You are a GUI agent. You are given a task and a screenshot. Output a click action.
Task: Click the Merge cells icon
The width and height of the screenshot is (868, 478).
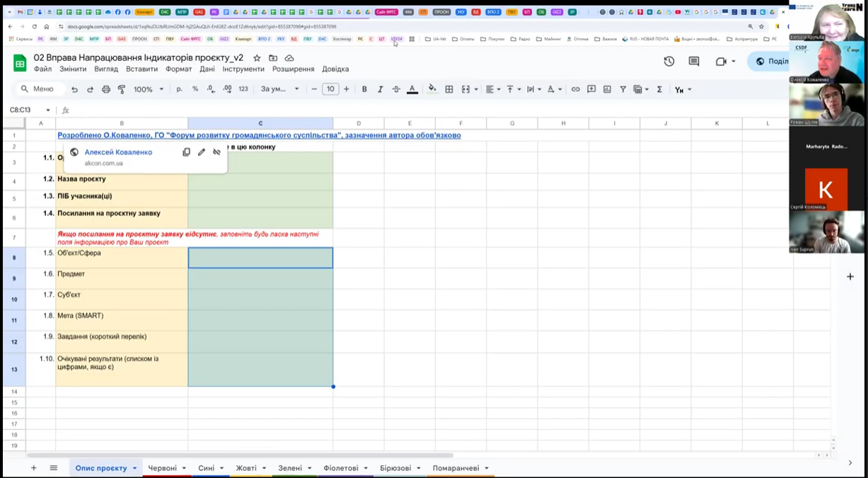click(x=465, y=89)
